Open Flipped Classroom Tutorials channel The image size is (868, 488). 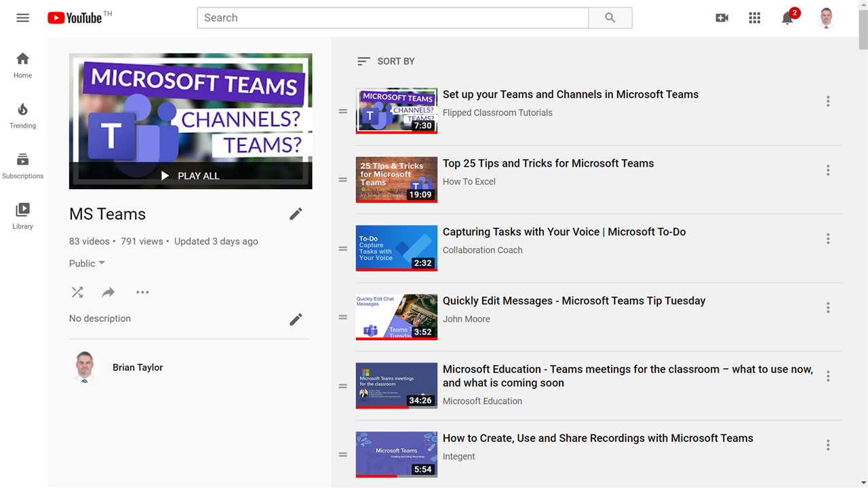tap(498, 113)
